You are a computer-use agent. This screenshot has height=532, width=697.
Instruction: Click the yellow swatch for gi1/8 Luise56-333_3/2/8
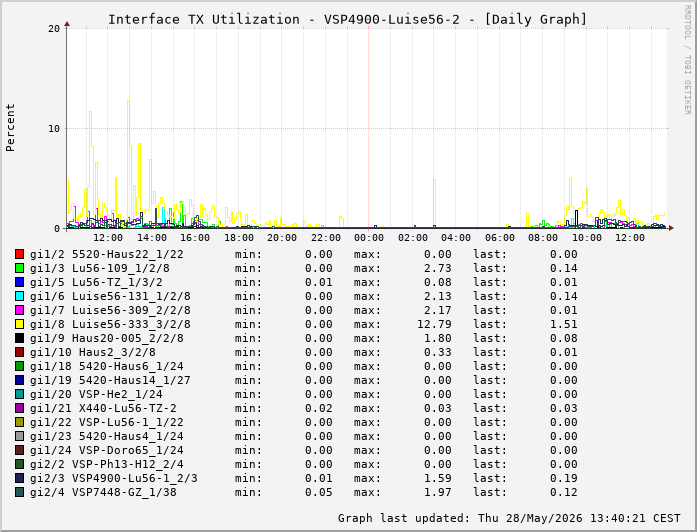[19, 324]
